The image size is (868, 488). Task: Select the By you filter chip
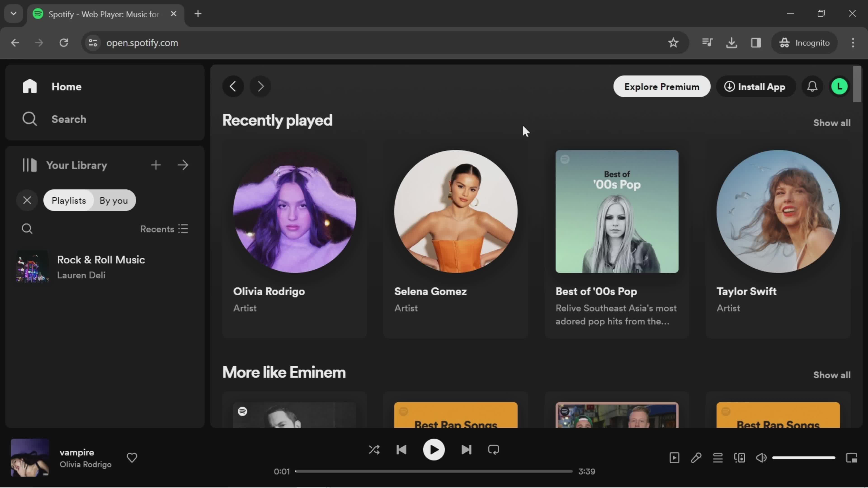click(113, 200)
